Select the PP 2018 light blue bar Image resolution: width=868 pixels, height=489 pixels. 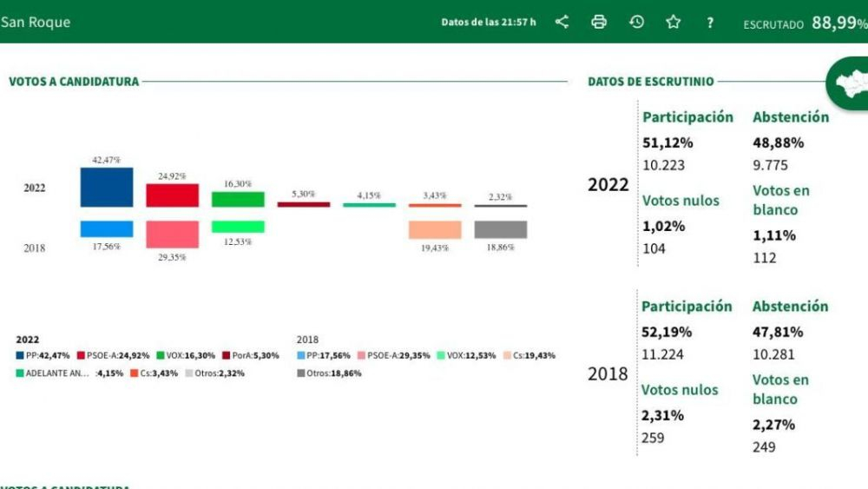106,228
